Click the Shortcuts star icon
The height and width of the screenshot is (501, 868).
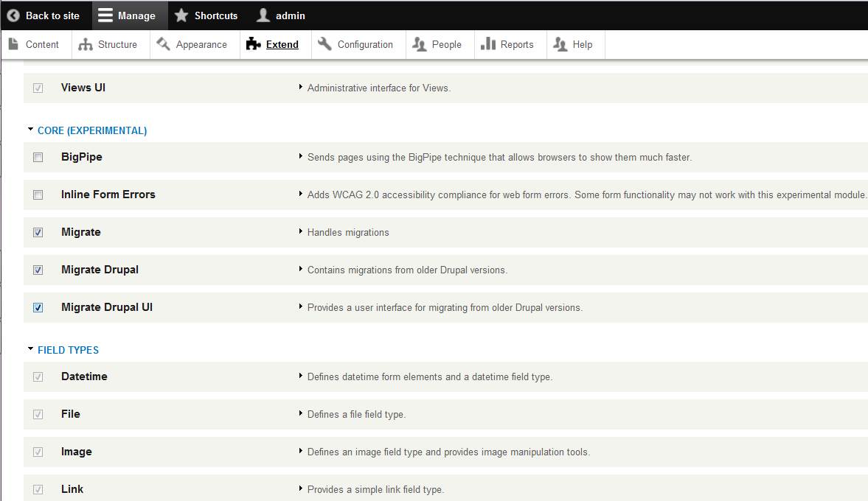pyautogui.click(x=181, y=15)
